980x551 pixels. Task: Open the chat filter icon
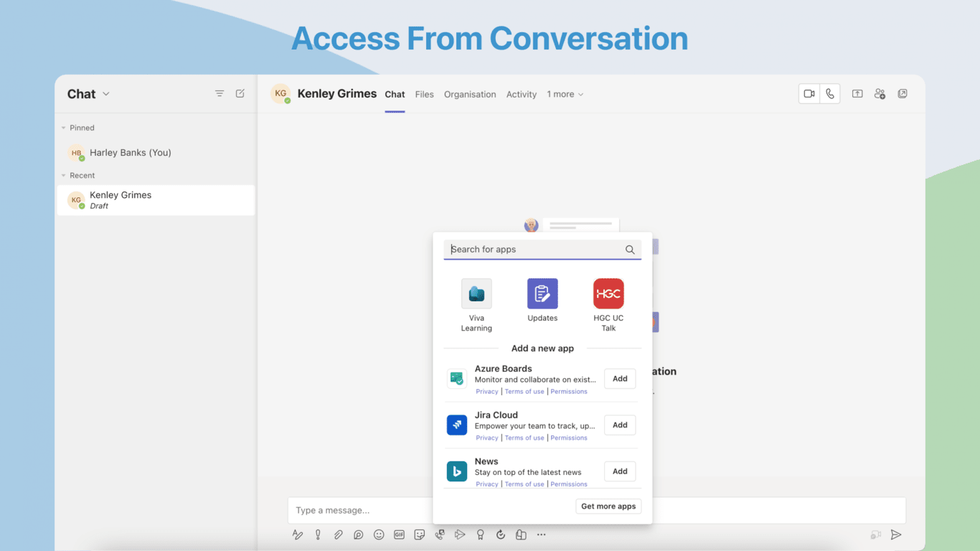[220, 94]
